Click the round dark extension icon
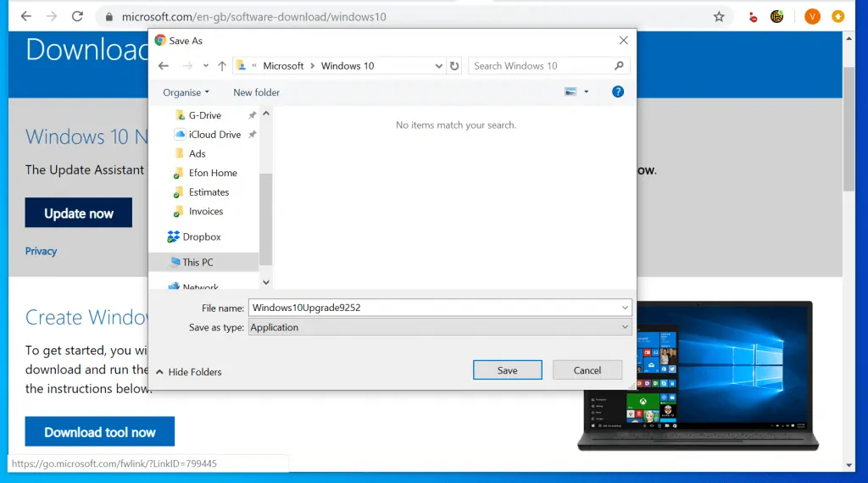This screenshot has height=483, width=868. pos(776,17)
